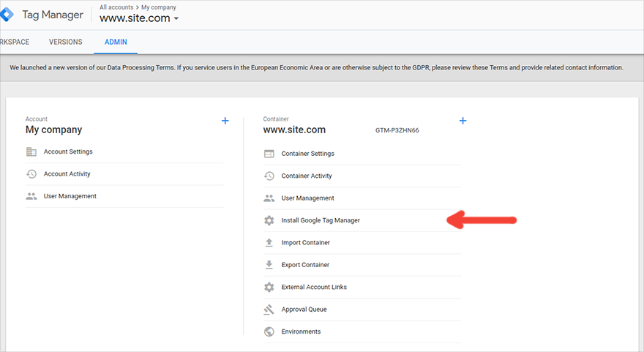Open My company breadcrumb link

(x=159, y=7)
